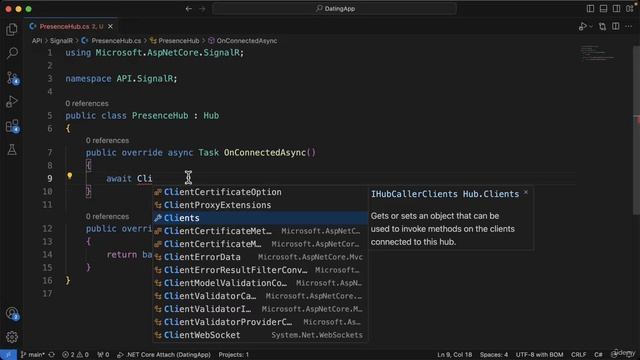Click Projects: 1 in status bar
This screenshot has height=360, width=640.
pyautogui.click(x=234, y=355)
